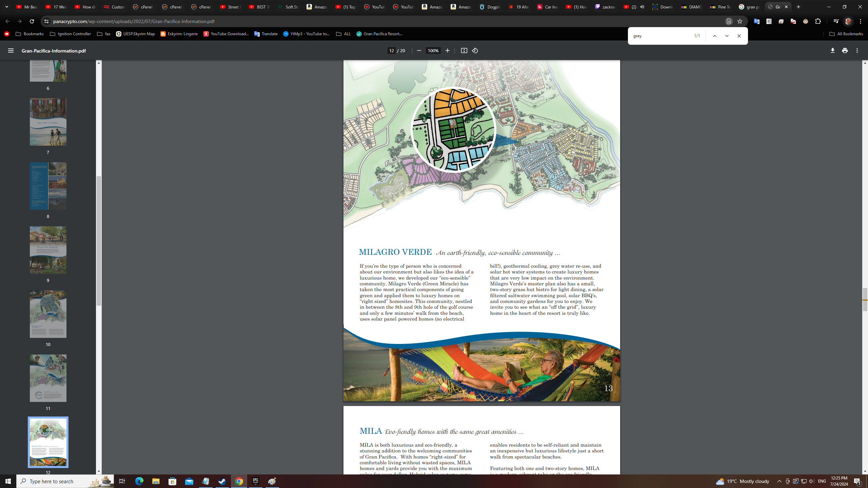Switch to the Soft St tab
Viewport: 868px width, 488px height.
point(288,7)
